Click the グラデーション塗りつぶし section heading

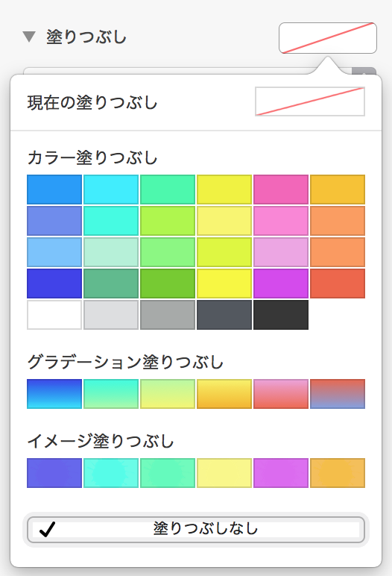[x=125, y=362]
